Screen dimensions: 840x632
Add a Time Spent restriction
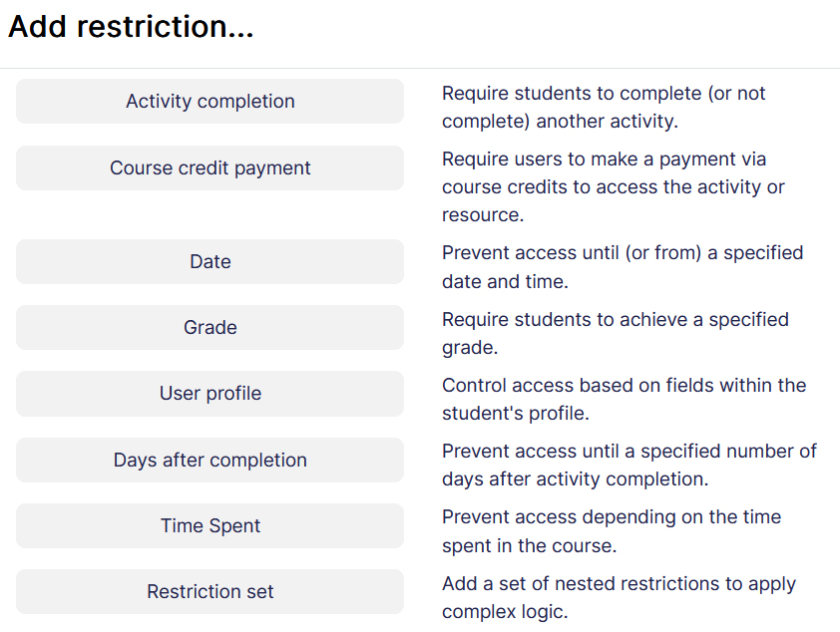pos(210,526)
